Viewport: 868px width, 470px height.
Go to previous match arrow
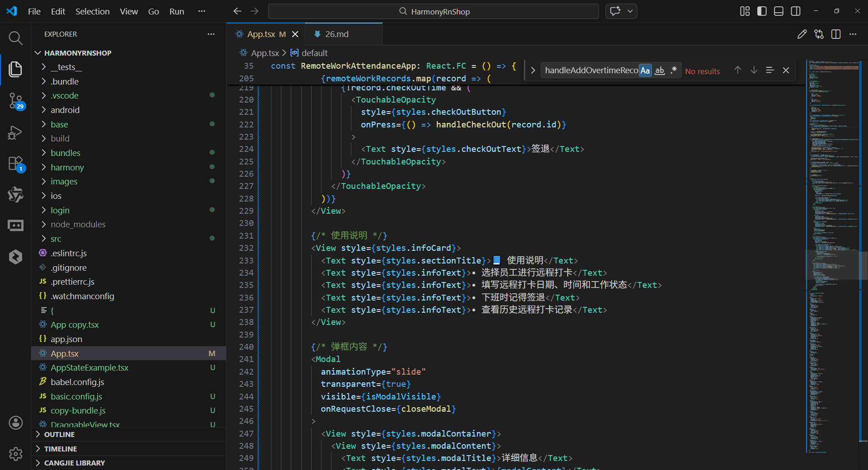click(x=738, y=70)
